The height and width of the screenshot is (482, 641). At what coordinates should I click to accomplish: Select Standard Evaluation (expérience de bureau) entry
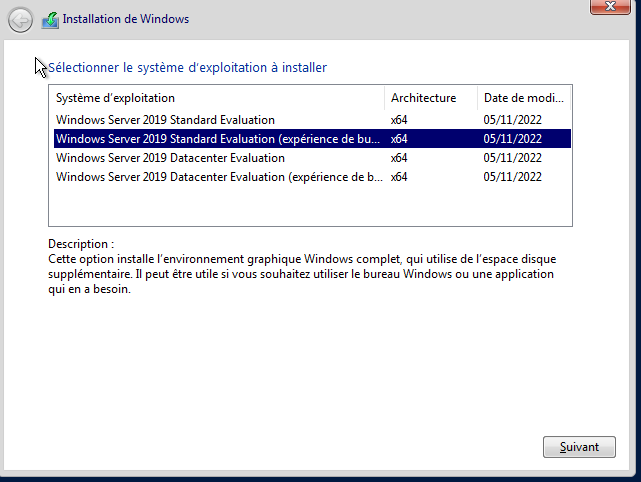click(x=218, y=139)
